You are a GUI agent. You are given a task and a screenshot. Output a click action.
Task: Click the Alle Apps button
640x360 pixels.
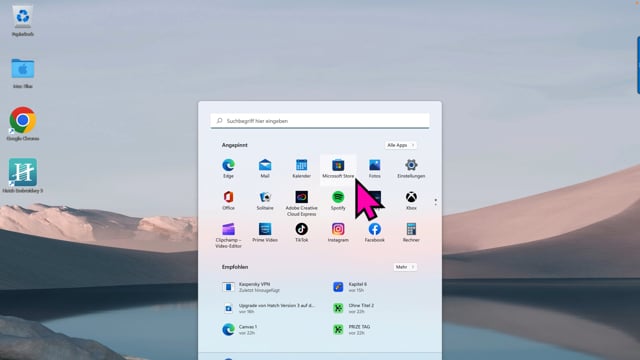click(400, 145)
